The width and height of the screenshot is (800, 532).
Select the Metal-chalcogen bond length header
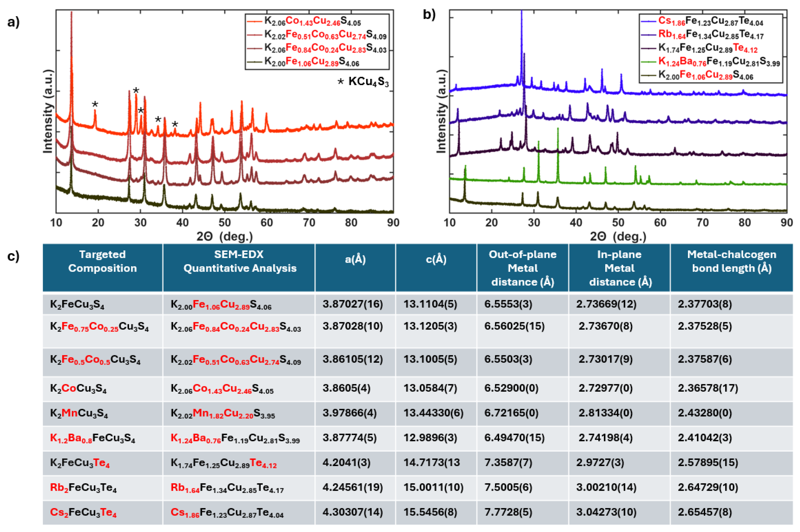(x=732, y=261)
